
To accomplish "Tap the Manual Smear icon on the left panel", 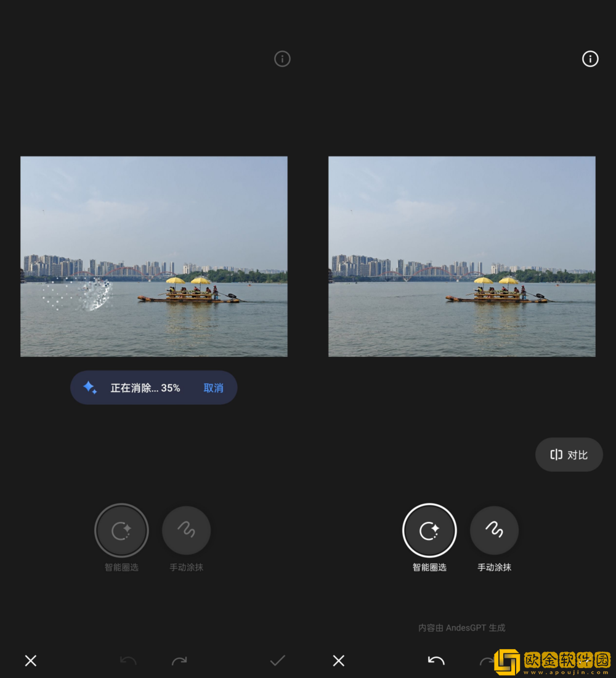I will (x=186, y=529).
